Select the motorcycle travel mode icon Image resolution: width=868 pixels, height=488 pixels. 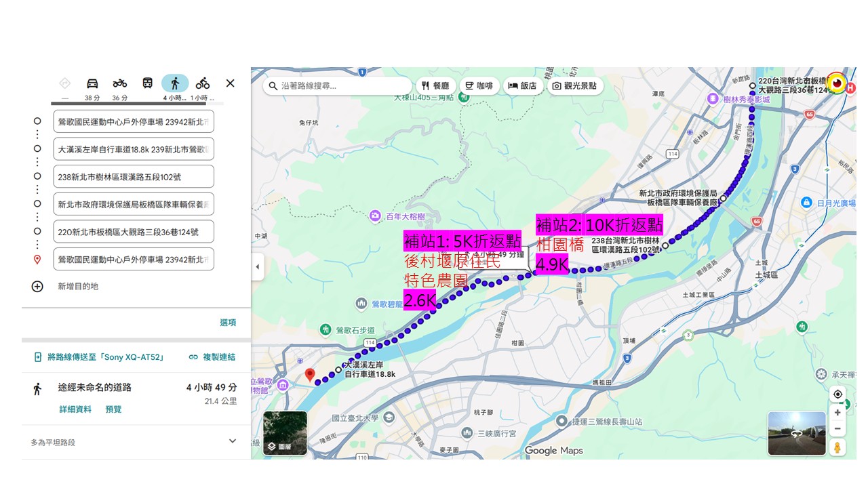120,84
